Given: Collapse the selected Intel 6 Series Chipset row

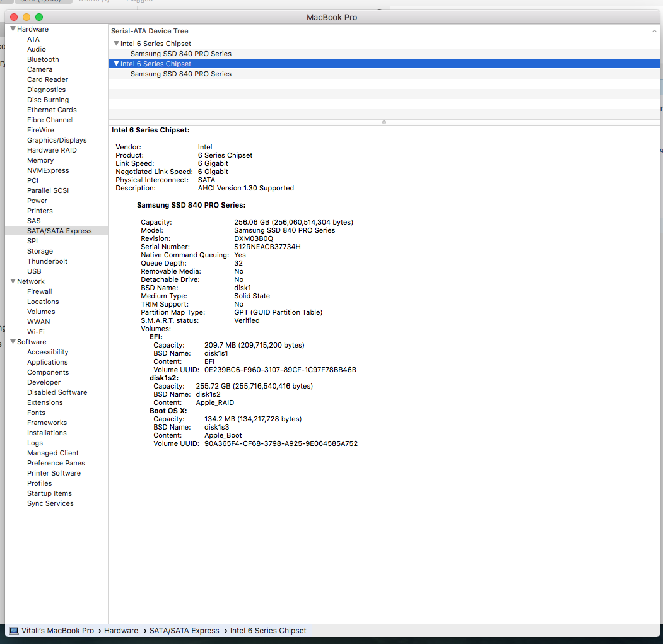Looking at the screenshot, I should (x=116, y=64).
